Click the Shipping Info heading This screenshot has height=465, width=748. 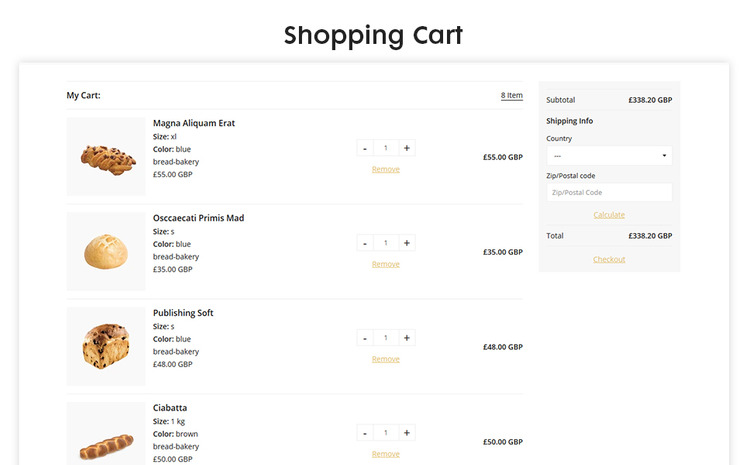(x=570, y=121)
